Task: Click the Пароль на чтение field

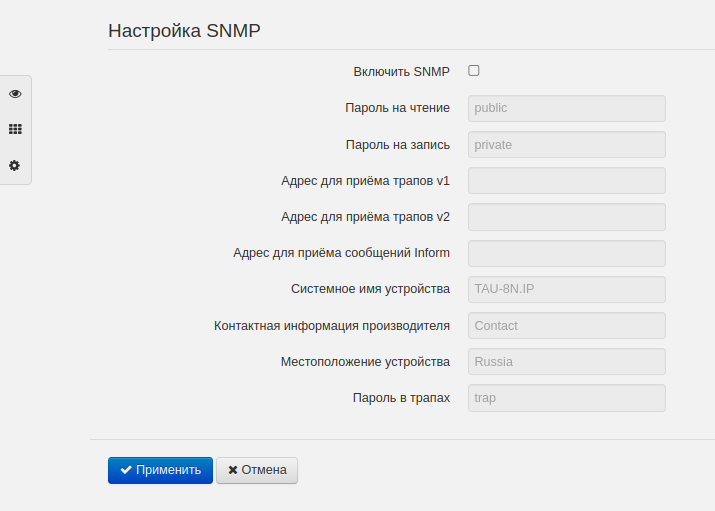Action: tap(566, 108)
